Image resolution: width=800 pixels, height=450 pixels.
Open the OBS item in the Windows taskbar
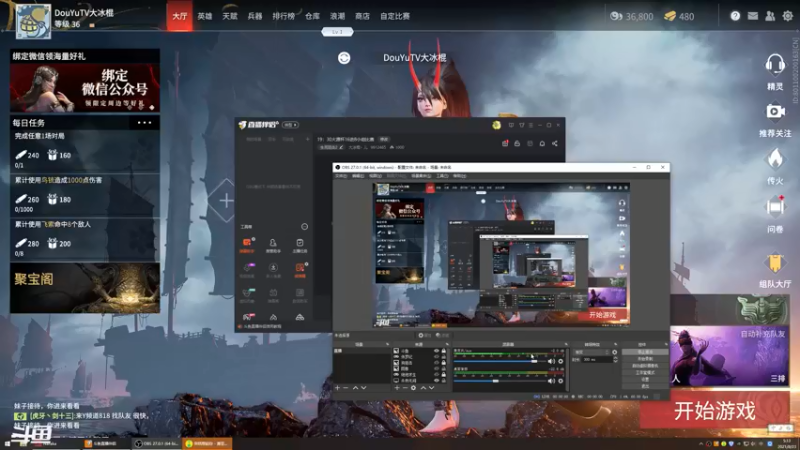(156, 443)
